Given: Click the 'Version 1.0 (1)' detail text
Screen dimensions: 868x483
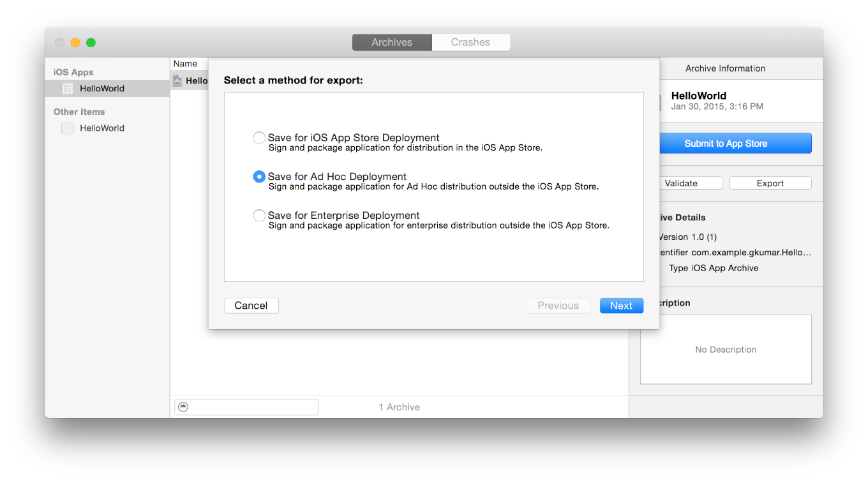Looking at the screenshot, I should coord(688,237).
